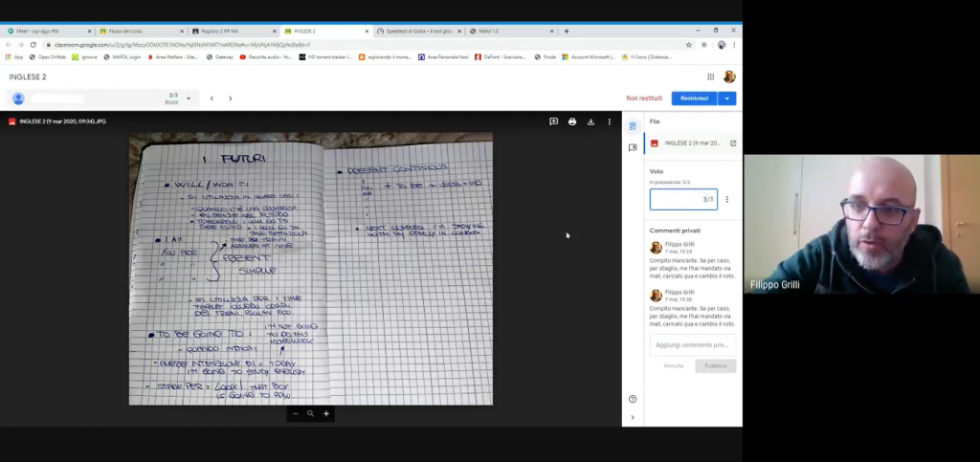Click the grade input field

pos(682,200)
